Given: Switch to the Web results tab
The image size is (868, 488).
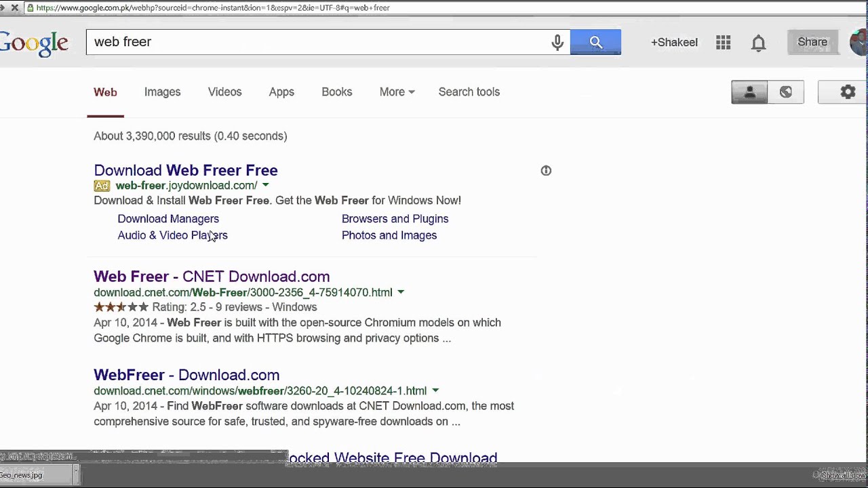Looking at the screenshot, I should [105, 92].
